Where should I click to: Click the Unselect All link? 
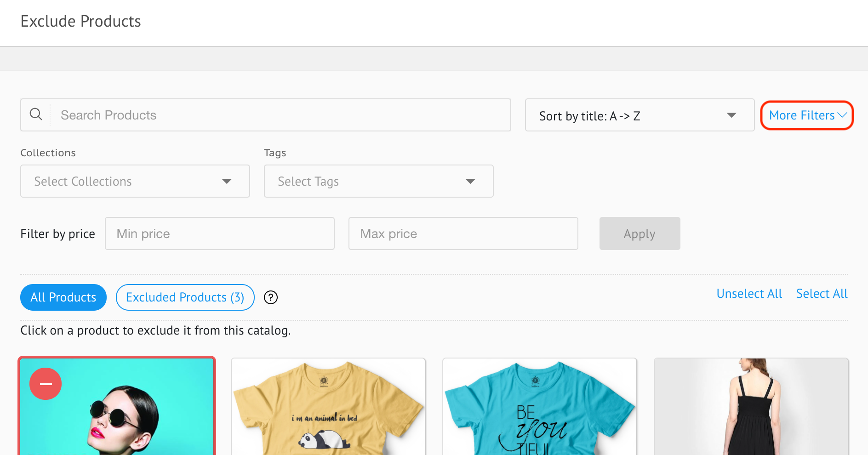[749, 294]
